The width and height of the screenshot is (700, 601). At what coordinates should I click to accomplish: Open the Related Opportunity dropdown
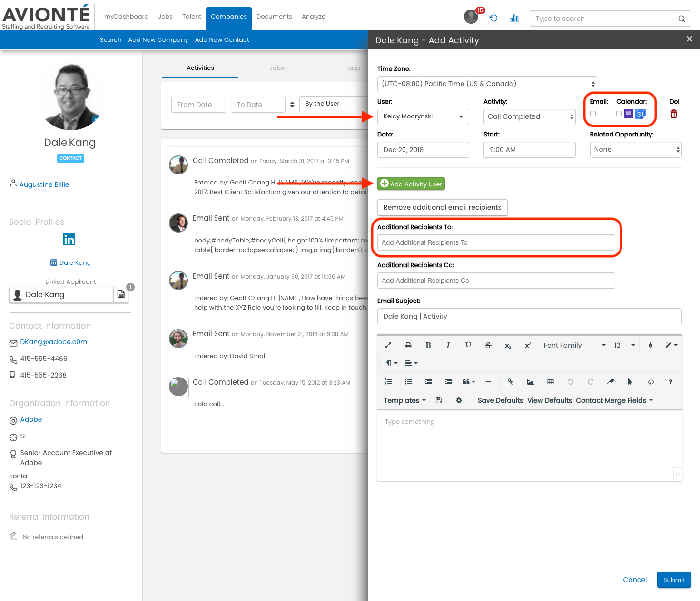(x=635, y=150)
